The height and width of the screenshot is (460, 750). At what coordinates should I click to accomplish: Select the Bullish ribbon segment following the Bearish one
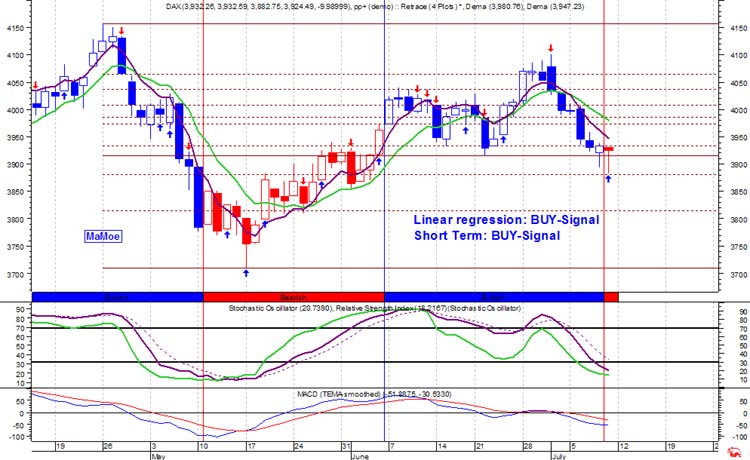tap(494, 297)
